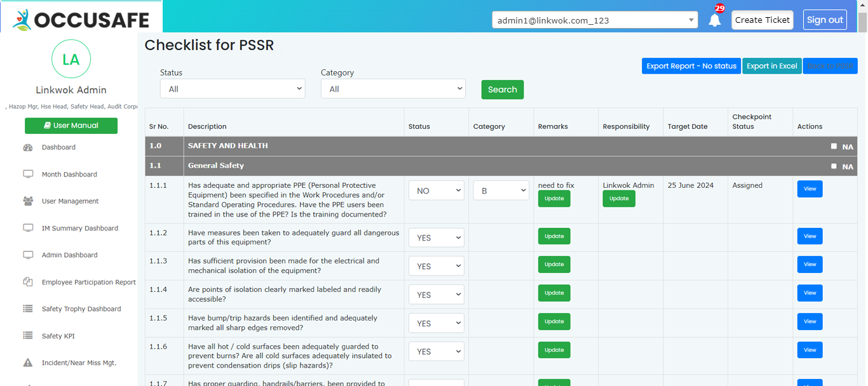
Task: Click remarks Update for row 1.1.3
Action: 554,265
